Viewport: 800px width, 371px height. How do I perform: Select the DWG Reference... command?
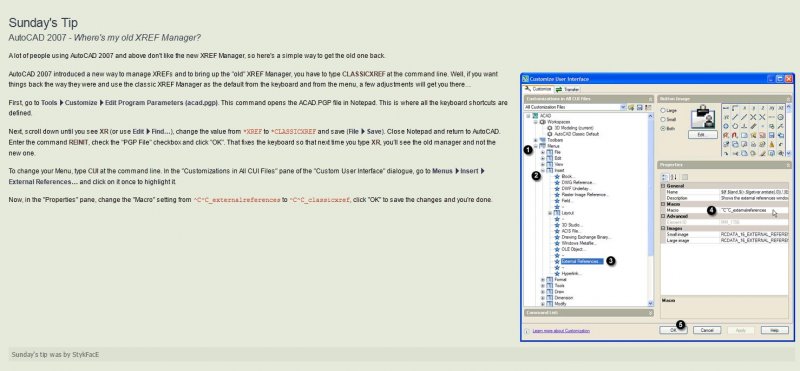(x=578, y=182)
